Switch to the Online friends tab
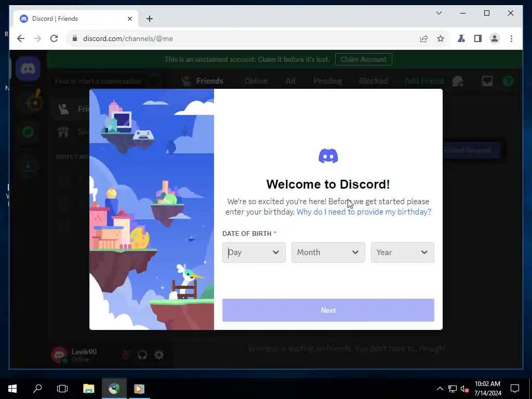This screenshot has width=532, height=399. click(256, 81)
